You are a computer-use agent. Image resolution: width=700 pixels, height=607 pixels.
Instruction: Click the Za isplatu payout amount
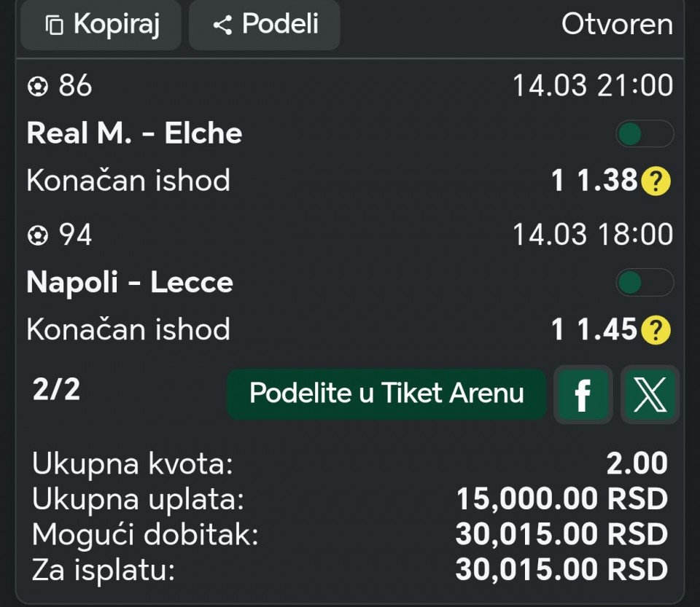[561, 569]
